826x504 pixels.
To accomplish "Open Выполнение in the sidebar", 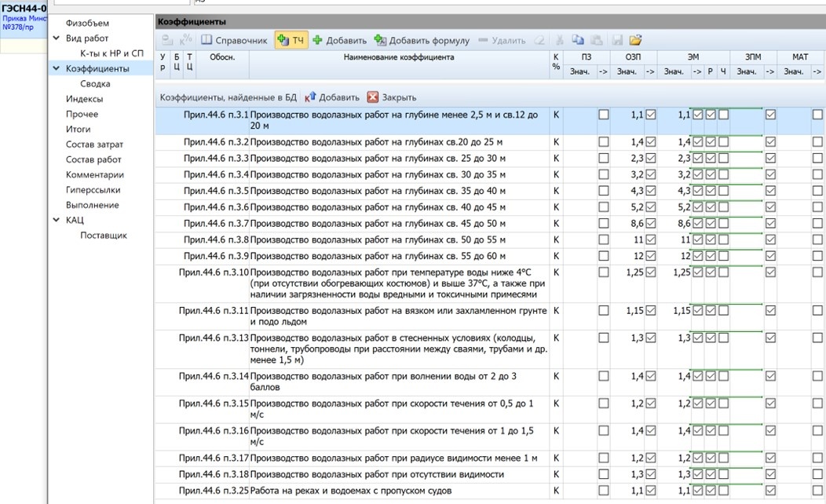I will pyautogui.click(x=92, y=206).
